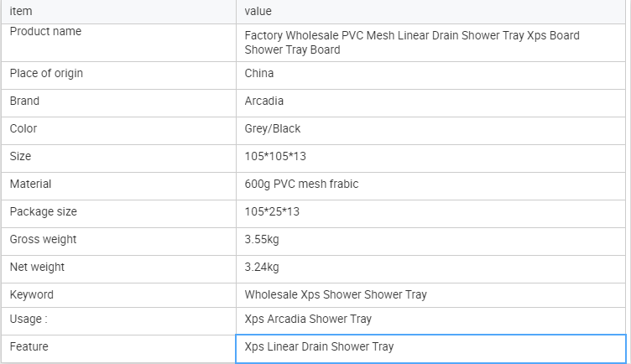Select the 'Product name' label cell
Screen dimensions: 631x364
tap(45, 32)
